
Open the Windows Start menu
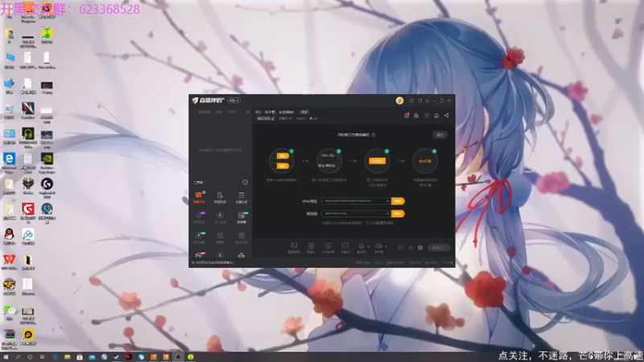[6, 357]
